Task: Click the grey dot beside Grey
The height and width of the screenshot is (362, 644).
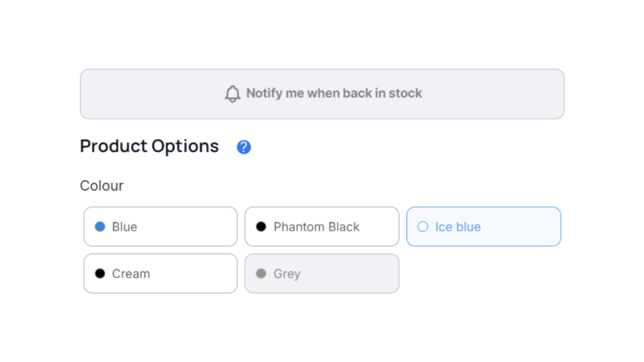Action: [261, 274]
